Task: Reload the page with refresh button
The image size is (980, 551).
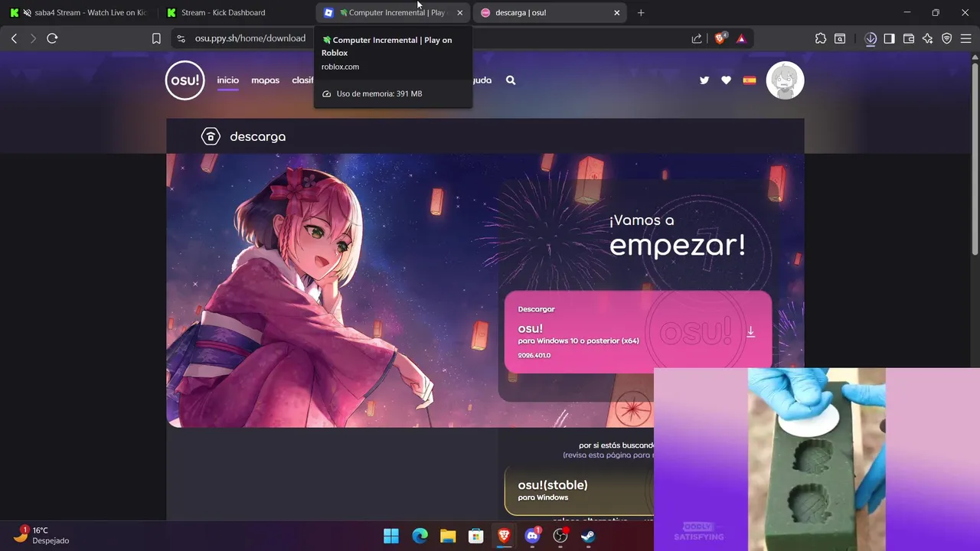Action: click(52, 38)
